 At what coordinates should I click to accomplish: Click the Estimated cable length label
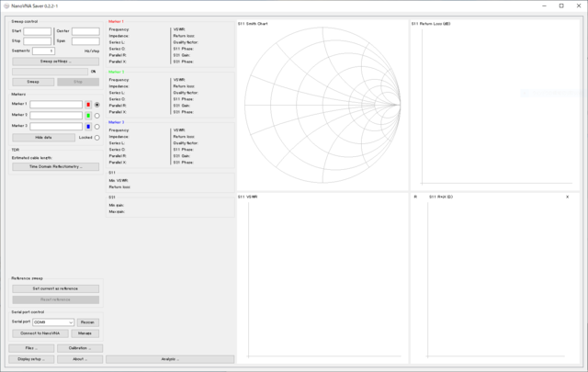click(x=32, y=158)
